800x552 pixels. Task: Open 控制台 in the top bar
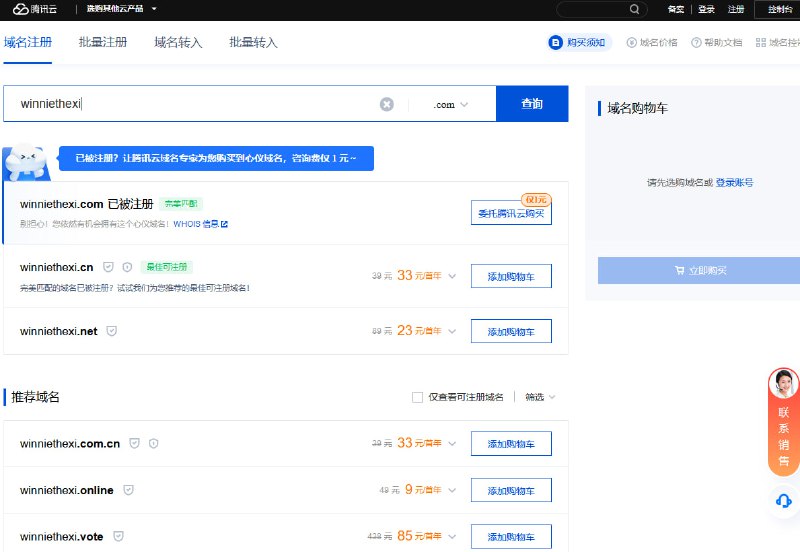coord(780,9)
